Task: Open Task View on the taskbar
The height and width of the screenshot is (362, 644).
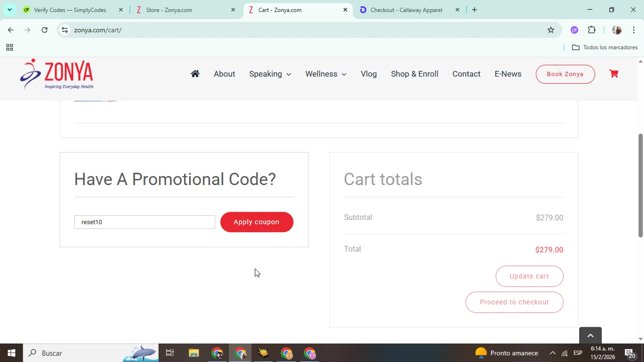Action: click(x=170, y=353)
